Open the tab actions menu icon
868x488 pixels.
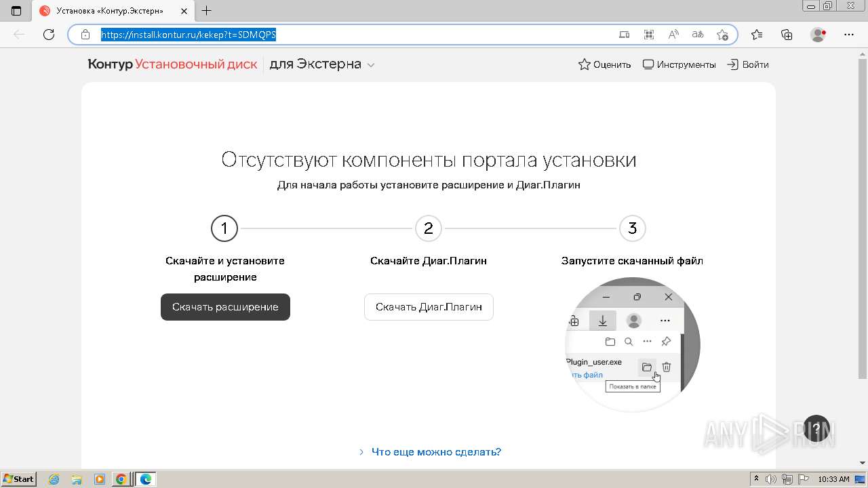pyautogui.click(x=16, y=11)
